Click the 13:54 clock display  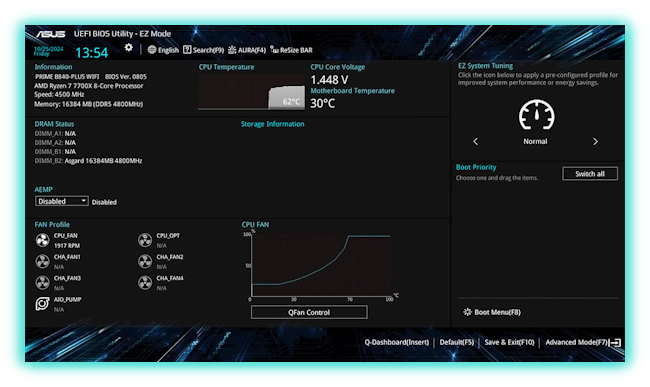pos(92,53)
